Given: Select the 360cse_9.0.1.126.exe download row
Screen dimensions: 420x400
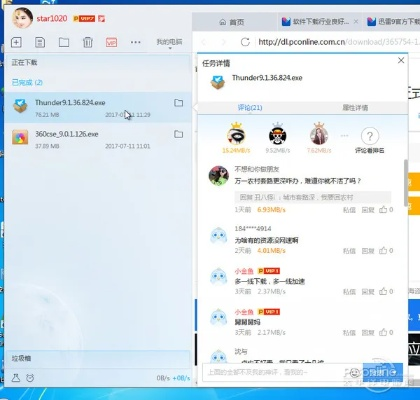Looking at the screenshot, I should pyautogui.click(x=98, y=139).
